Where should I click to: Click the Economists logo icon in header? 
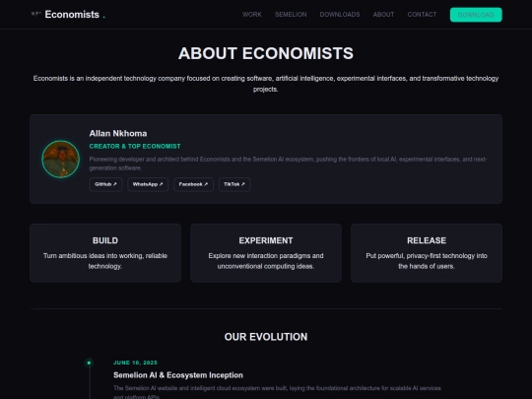click(35, 14)
